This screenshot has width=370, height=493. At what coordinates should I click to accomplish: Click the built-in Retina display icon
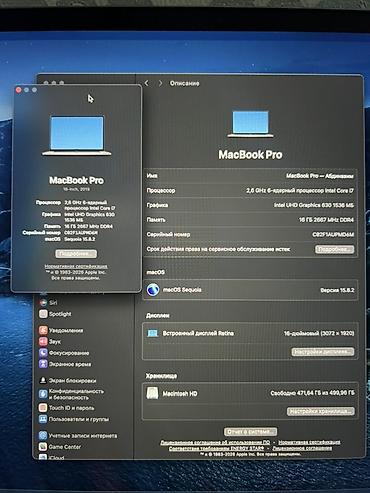pyautogui.click(x=153, y=333)
